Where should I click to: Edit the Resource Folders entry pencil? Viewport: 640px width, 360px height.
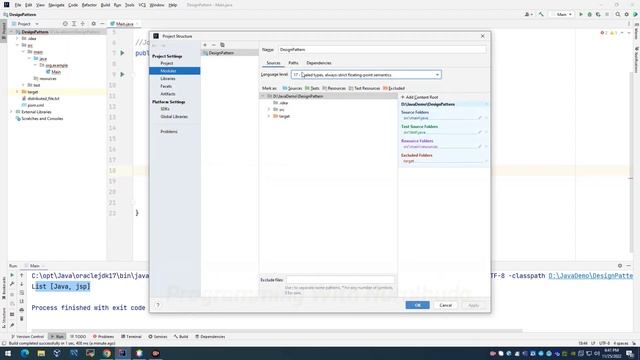(x=480, y=147)
